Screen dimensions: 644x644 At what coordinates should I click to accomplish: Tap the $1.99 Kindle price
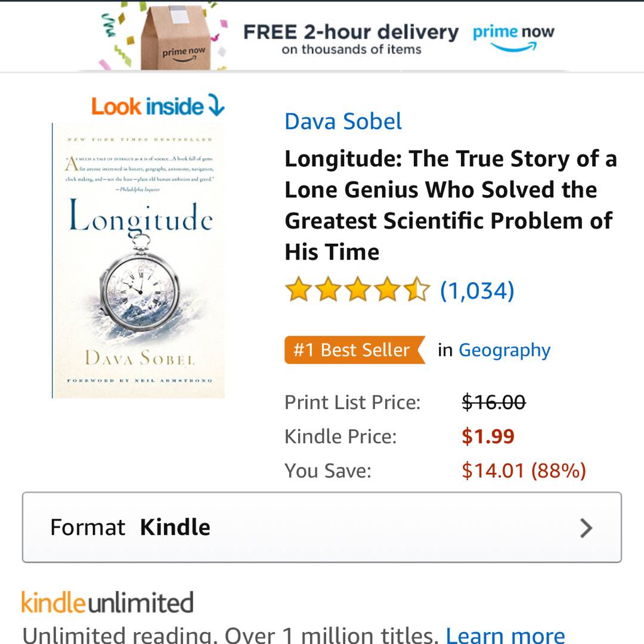[x=488, y=436]
